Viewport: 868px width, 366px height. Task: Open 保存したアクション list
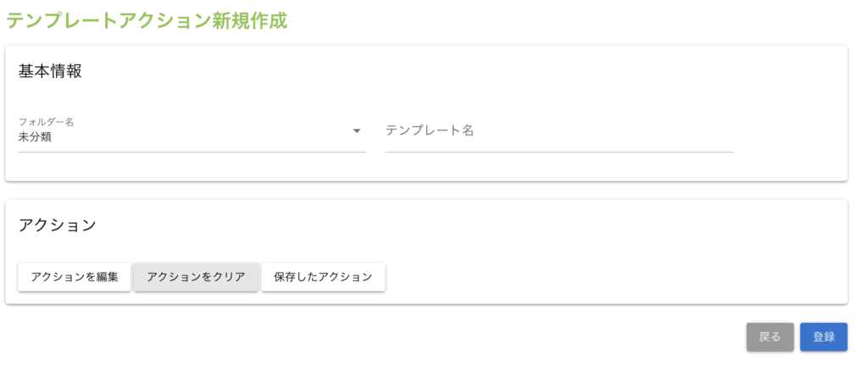(323, 277)
